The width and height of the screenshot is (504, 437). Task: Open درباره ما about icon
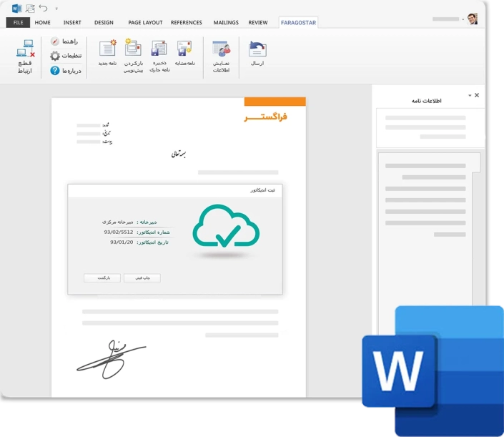(x=55, y=70)
